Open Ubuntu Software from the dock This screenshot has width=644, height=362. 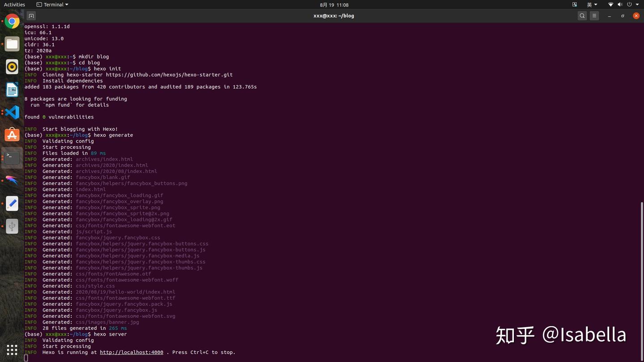point(12,135)
